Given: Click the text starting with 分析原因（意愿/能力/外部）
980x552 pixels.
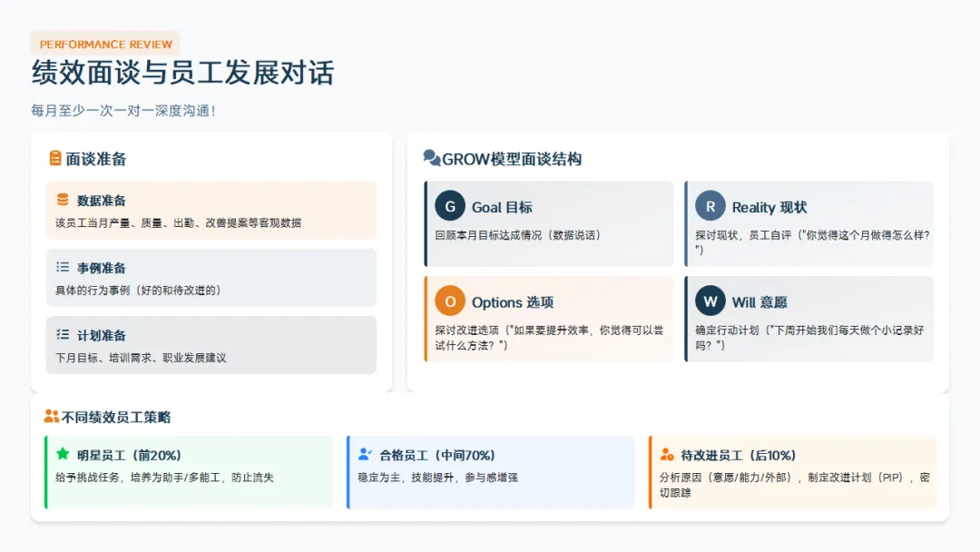Looking at the screenshot, I should coord(794,485).
